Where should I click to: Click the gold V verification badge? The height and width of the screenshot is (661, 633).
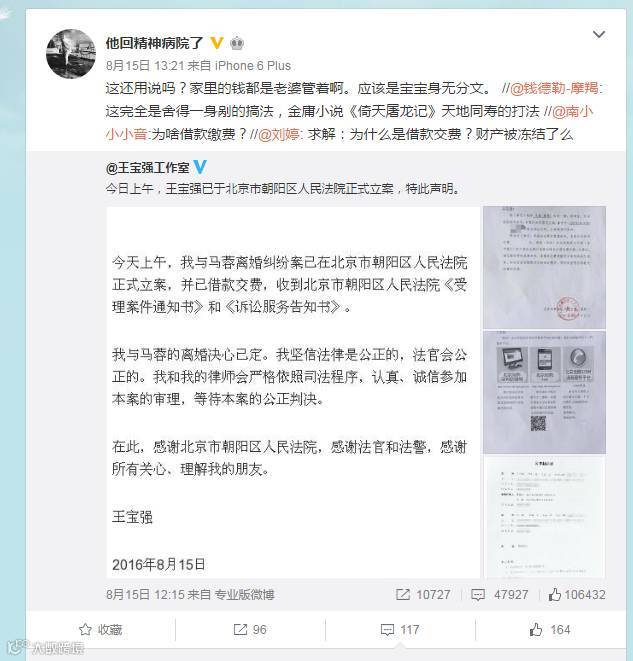217,43
